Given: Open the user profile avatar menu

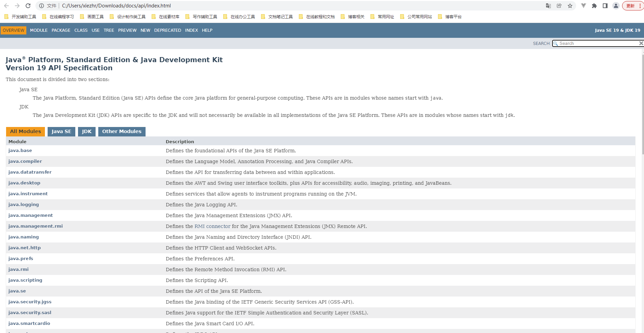Looking at the screenshot, I should (x=616, y=6).
